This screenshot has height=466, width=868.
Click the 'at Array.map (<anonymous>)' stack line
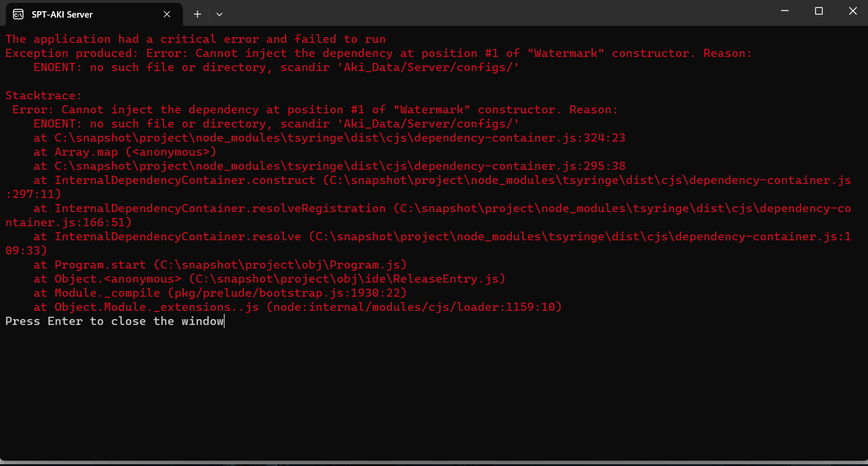click(125, 152)
